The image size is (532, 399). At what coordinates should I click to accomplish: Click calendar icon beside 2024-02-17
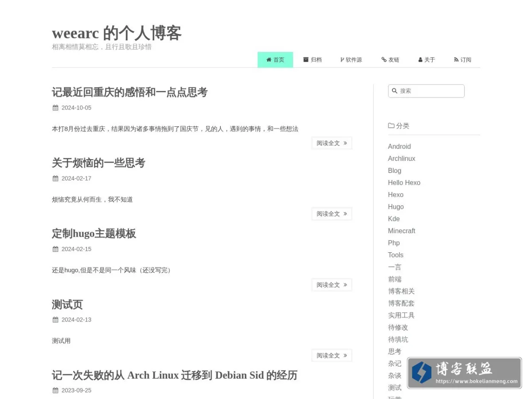(x=55, y=179)
